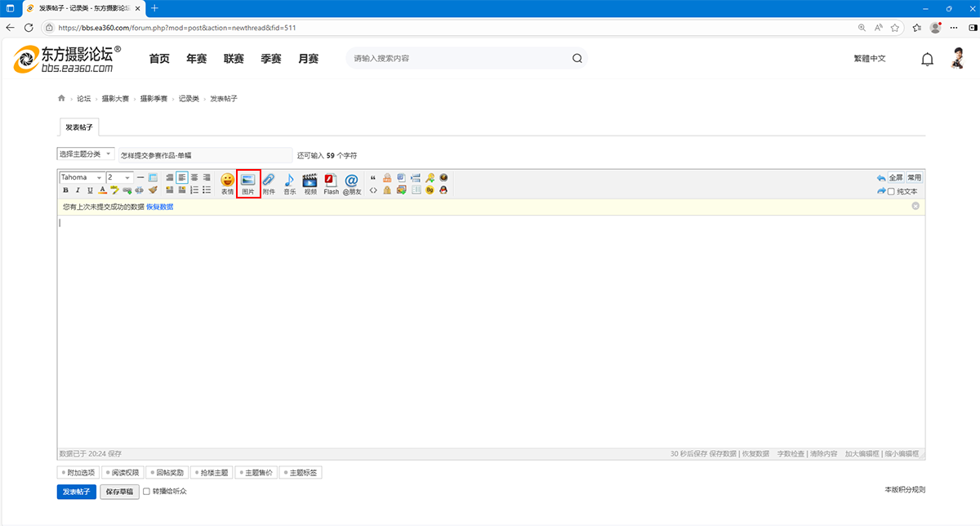Underline text with U icon
This screenshot has height=526, width=980.
[x=90, y=190]
